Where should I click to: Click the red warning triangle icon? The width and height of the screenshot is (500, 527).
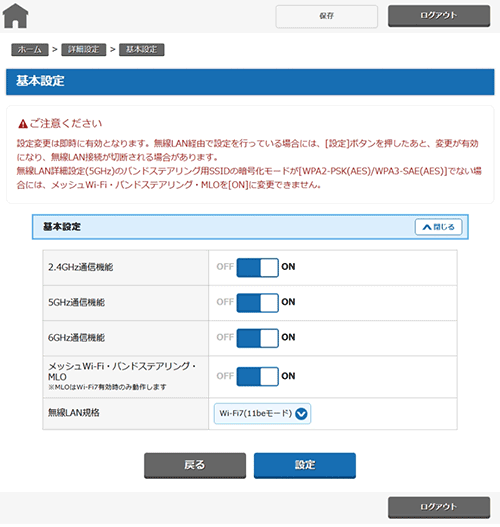coord(23,124)
